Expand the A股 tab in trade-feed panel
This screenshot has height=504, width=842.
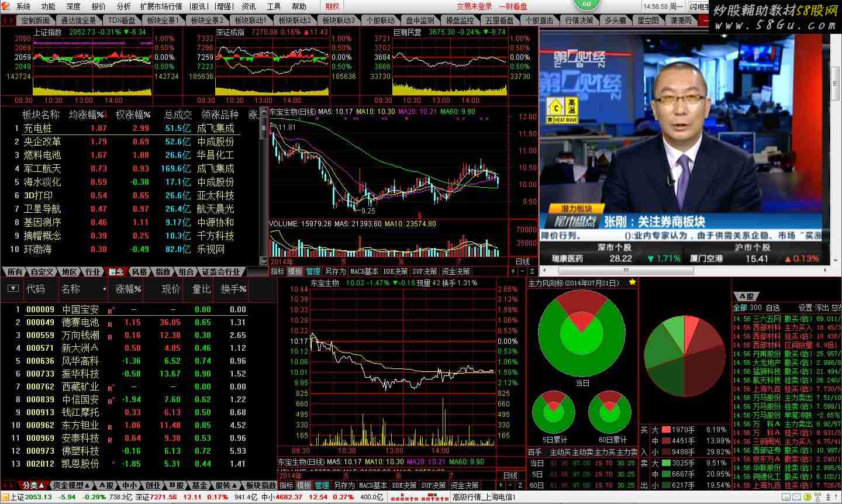pyautogui.click(x=746, y=296)
